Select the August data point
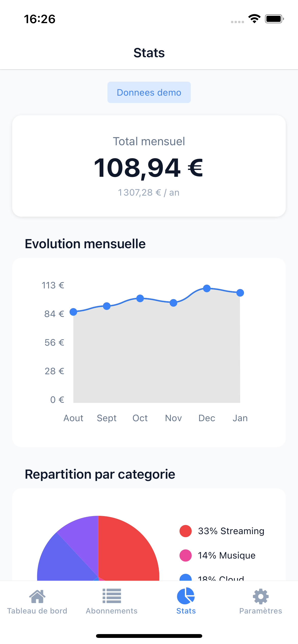This screenshot has height=644, width=298. pyautogui.click(x=73, y=312)
